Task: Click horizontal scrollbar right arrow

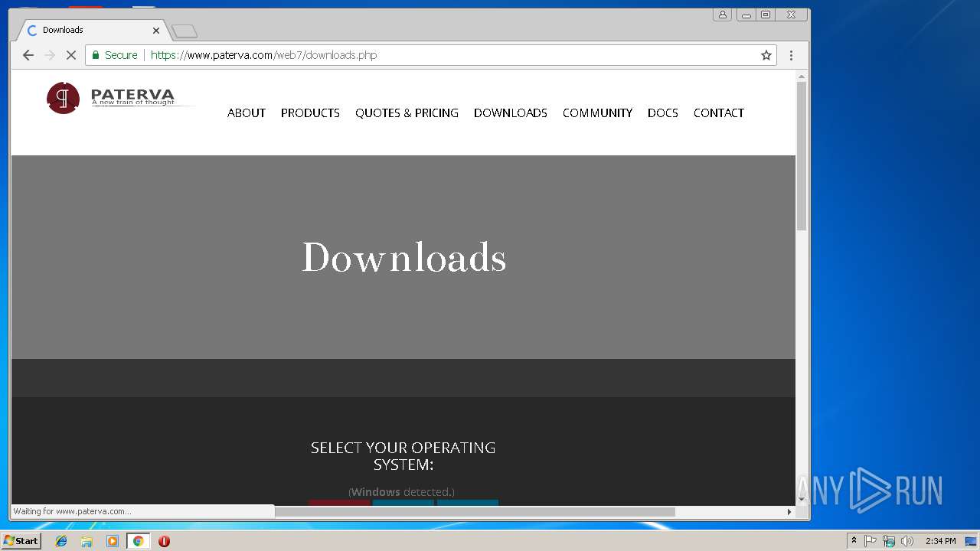Action: point(789,512)
